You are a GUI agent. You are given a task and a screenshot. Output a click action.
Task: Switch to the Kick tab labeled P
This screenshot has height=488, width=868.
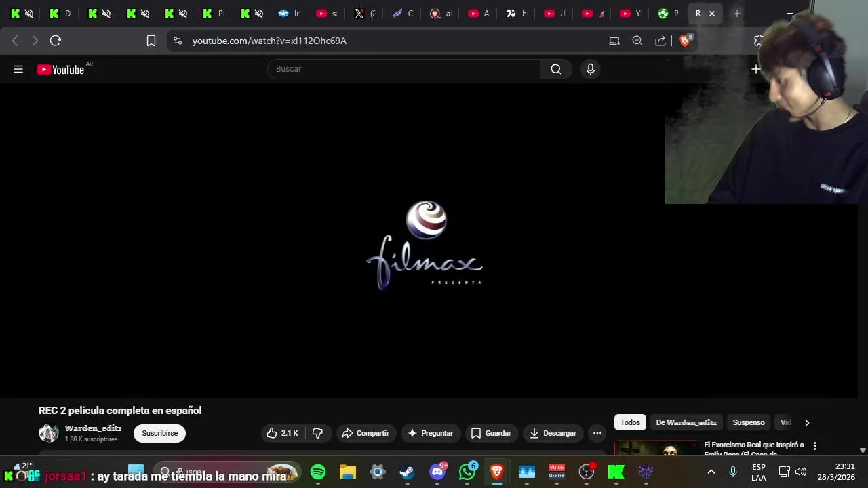212,14
